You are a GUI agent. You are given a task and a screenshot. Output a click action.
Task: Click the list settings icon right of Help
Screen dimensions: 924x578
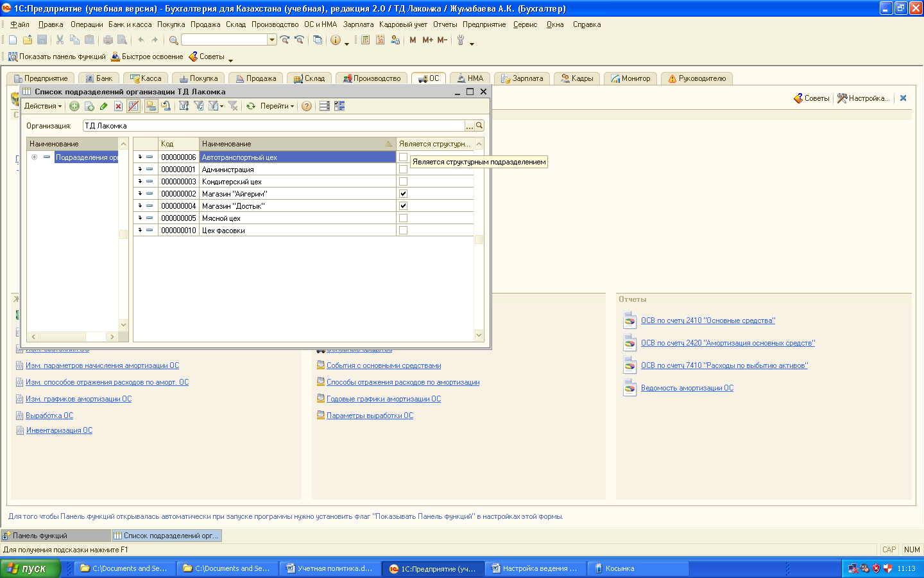coord(325,106)
